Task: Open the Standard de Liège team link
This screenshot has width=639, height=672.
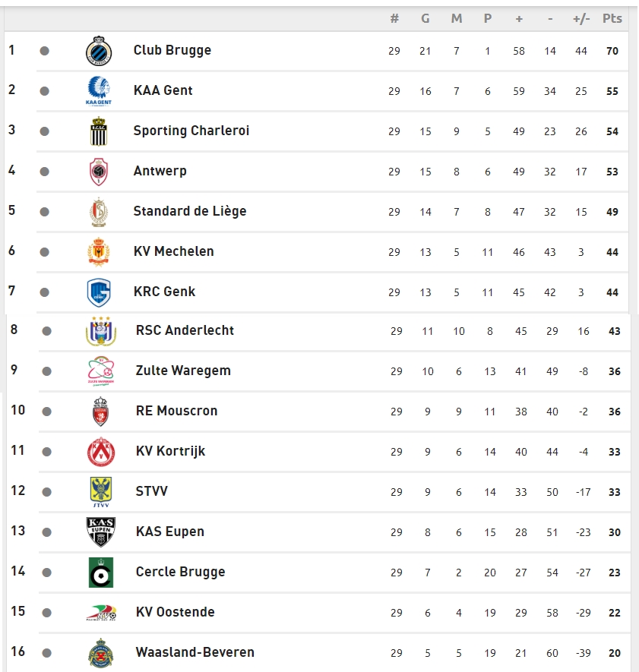Action: (x=190, y=211)
